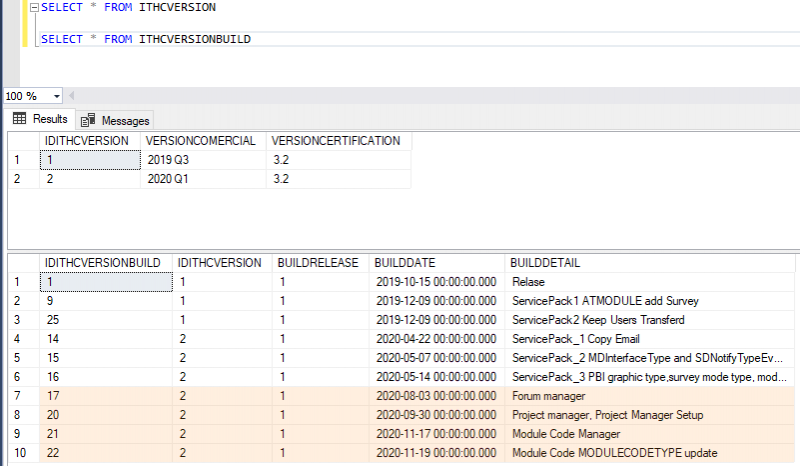Select the build date 2020-04-22 cell
800x466 pixels.
coord(437,339)
